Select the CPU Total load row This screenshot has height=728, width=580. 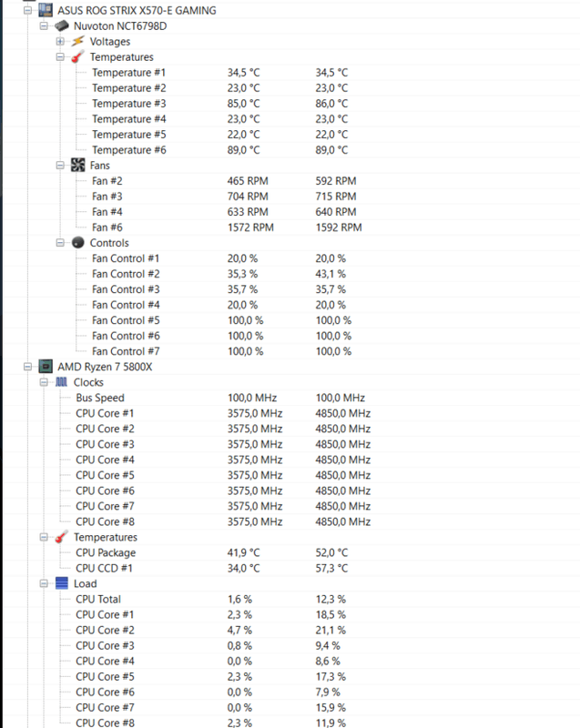tap(98, 599)
